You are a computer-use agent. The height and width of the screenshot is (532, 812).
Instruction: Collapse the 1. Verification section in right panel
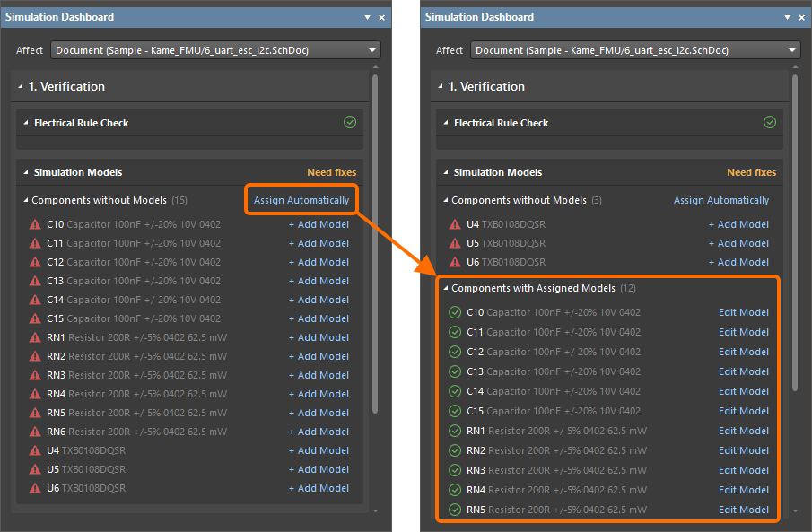440,87
